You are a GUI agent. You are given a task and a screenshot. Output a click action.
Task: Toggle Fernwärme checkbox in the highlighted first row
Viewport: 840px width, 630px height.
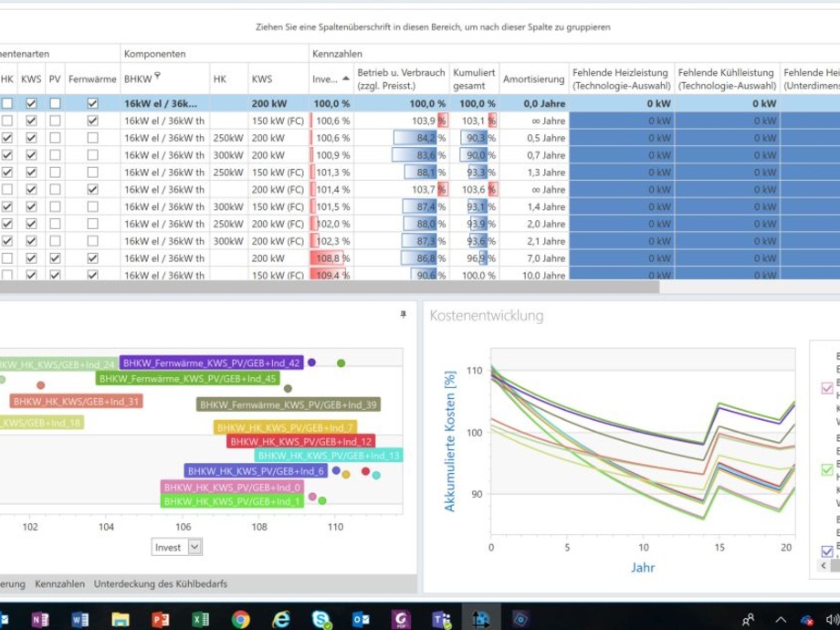(92, 104)
